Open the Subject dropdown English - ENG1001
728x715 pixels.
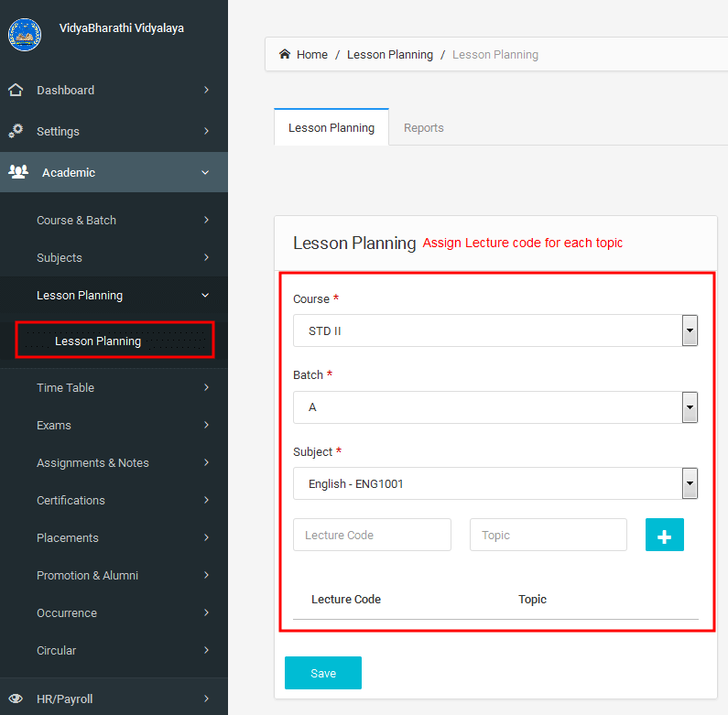(494, 483)
